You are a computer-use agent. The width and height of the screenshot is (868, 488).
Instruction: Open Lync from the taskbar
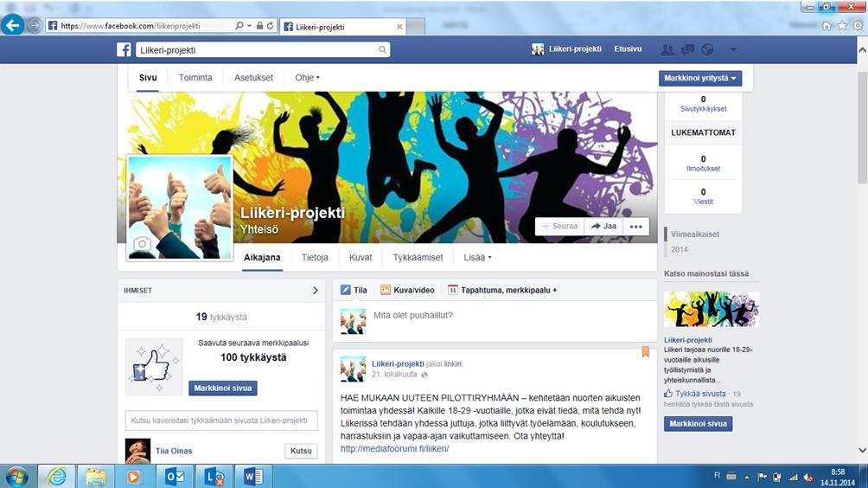pyautogui.click(x=214, y=477)
